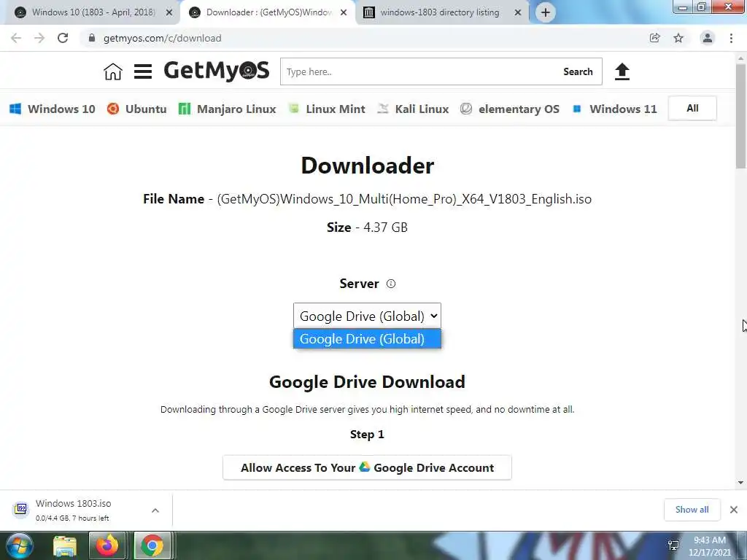The height and width of the screenshot is (560, 747).
Task: Open File Explorer from taskbar
Action: (x=65, y=545)
